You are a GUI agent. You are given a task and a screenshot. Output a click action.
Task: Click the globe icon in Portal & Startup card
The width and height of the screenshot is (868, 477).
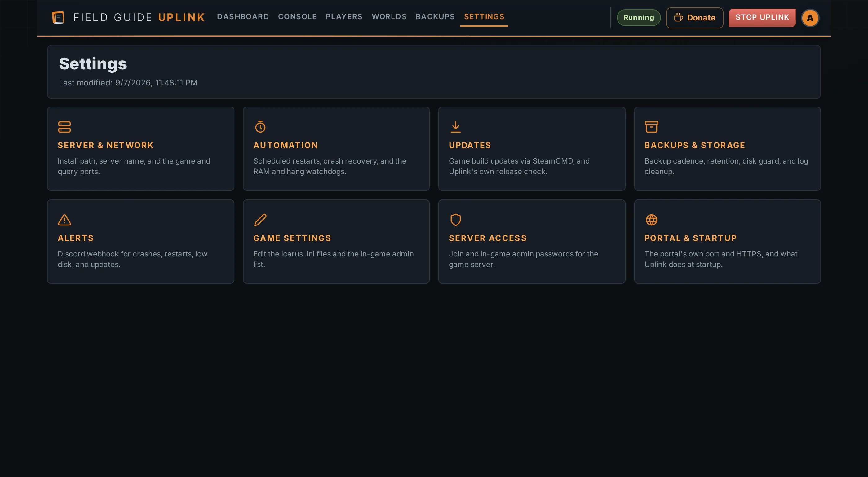point(651,220)
